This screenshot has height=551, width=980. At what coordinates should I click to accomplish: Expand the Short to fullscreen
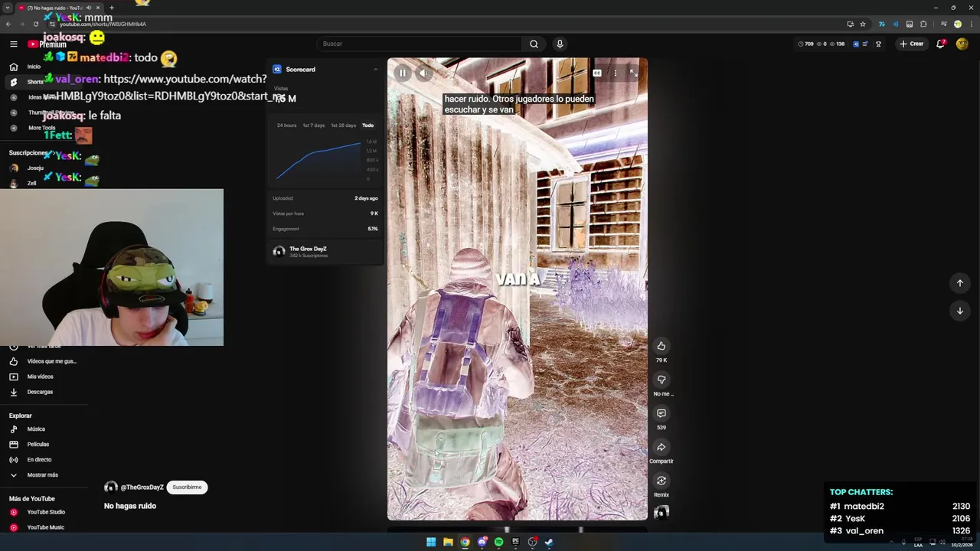tap(633, 73)
